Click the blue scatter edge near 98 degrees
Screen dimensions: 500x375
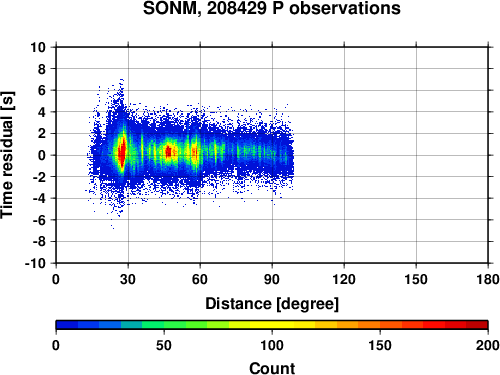point(291,155)
